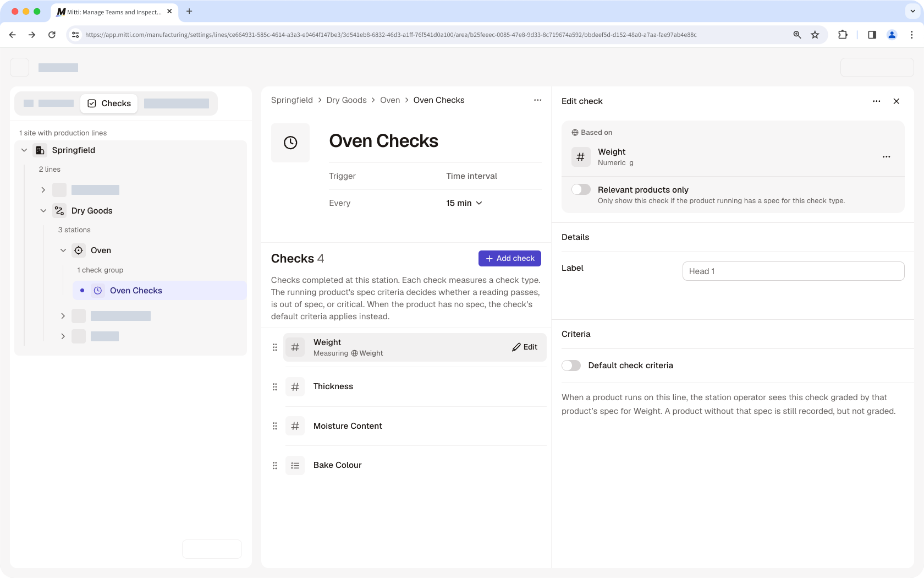The height and width of the screenshot is (578, 924).
Task: Open the browser profile avatar
Action: point(892,35)
